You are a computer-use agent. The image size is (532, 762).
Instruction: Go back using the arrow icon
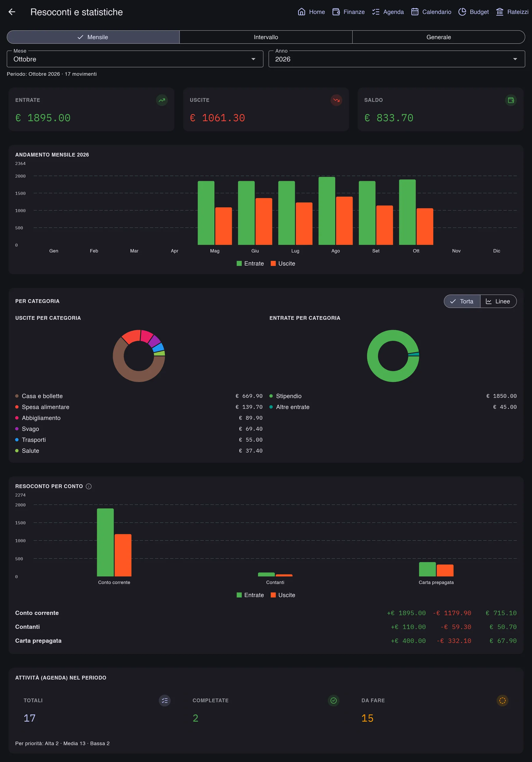pos(12,12)
